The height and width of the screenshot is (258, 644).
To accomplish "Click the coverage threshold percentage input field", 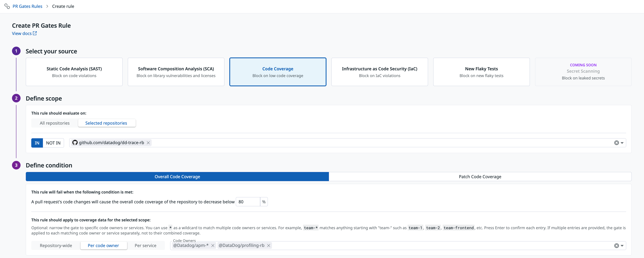I will (x=248, y=202).
